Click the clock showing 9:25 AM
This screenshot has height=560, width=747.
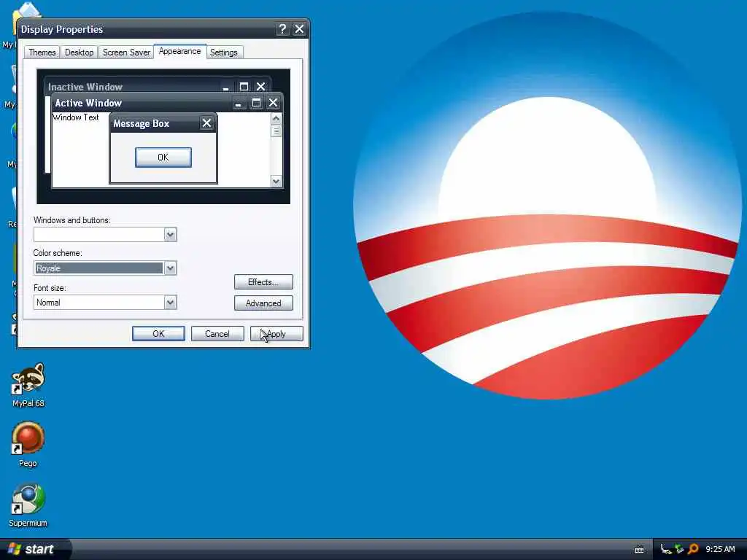pyautogui.click(x=720, y=549)
